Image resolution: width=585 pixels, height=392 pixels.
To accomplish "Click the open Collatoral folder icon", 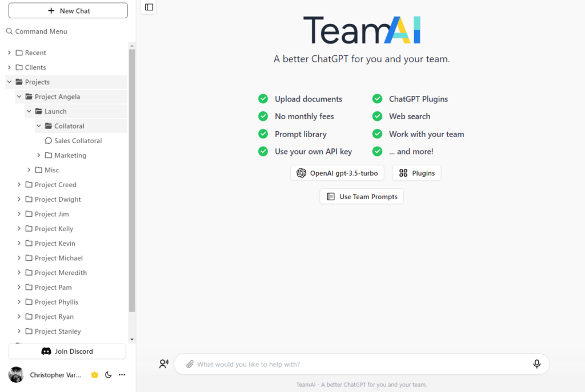I will click(48, 126).
